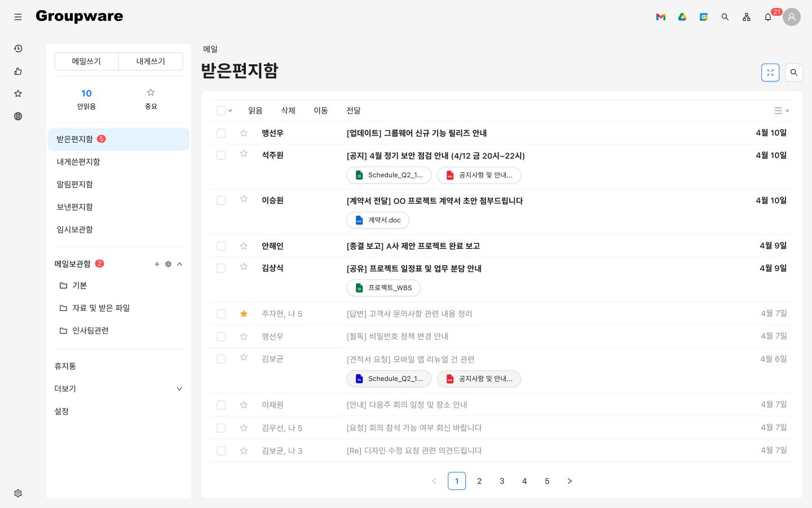Mark selected mail as read with 읽음
The height and width of the screenshot is (508, 812).
click(255, 111)
